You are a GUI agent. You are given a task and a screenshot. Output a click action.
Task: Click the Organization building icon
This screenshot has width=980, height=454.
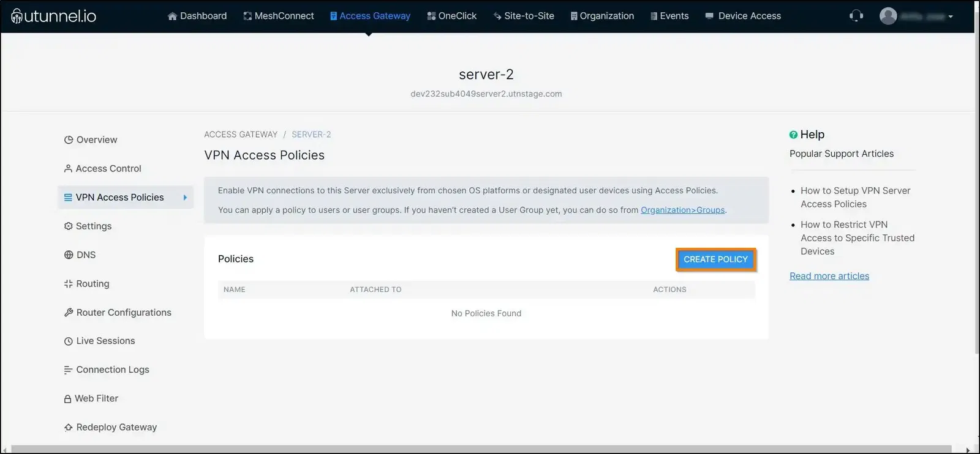click(574, 16)
